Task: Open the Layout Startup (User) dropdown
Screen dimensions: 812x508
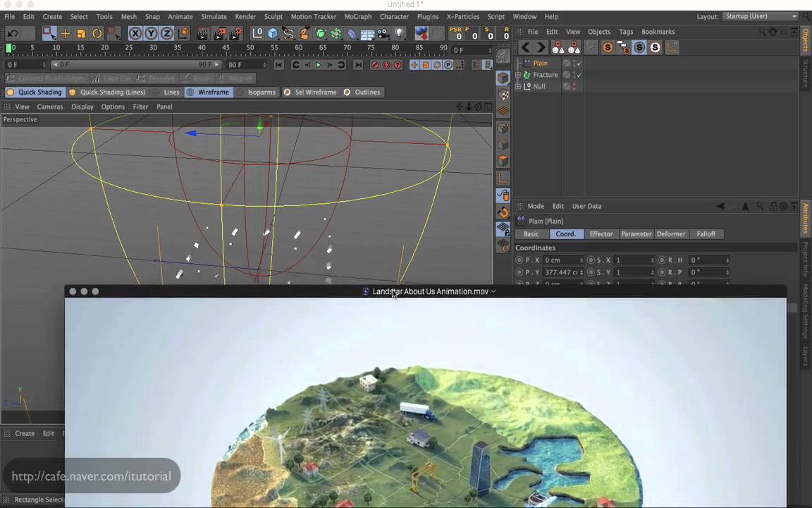Action: 761,17
